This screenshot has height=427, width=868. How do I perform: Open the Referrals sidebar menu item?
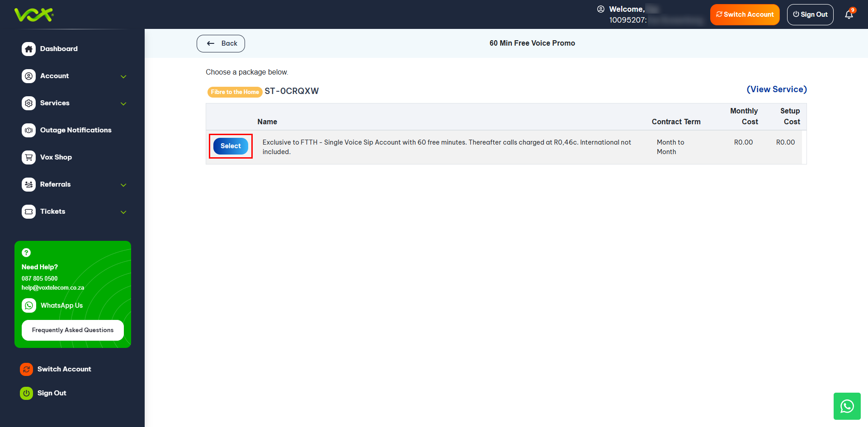pyautogui.click(x=55, y=184)
